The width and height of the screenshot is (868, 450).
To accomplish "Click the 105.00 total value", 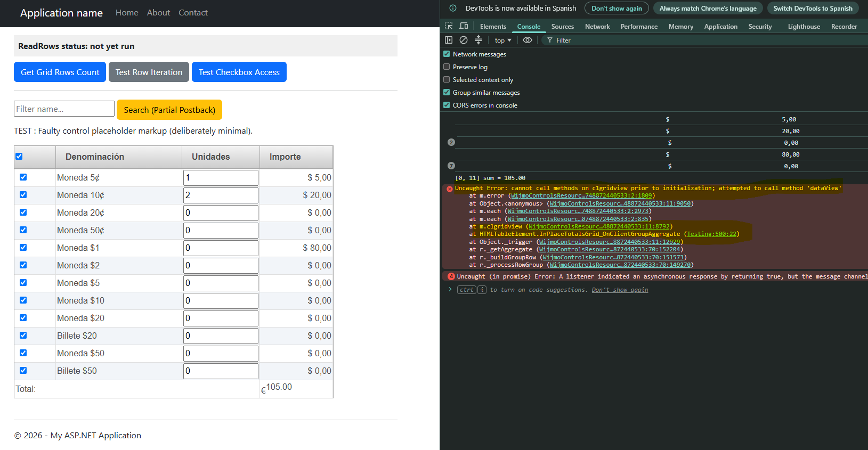I will (279, 387).
